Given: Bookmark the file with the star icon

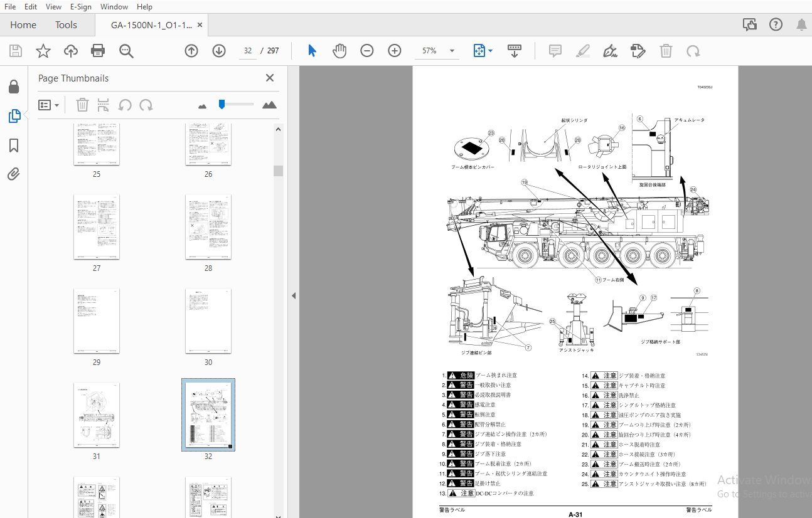Looking at the screenshot, I should [43, 51].
